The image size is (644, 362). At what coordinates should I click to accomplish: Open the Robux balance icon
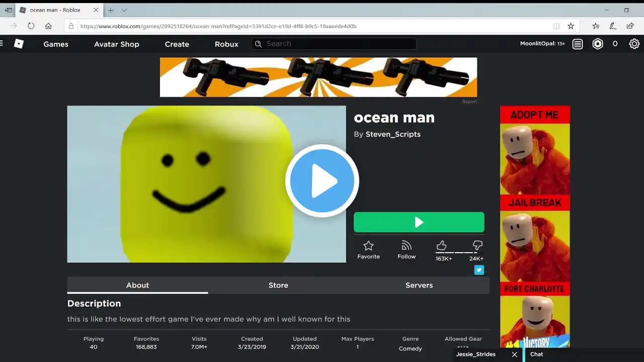598,44
